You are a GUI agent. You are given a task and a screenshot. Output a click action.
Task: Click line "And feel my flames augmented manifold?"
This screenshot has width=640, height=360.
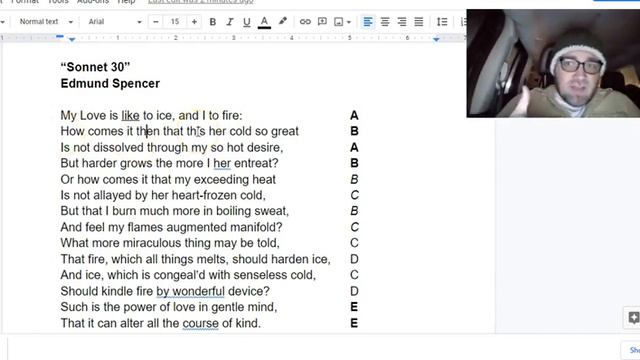pyautogui.click(x=171, y=227)
